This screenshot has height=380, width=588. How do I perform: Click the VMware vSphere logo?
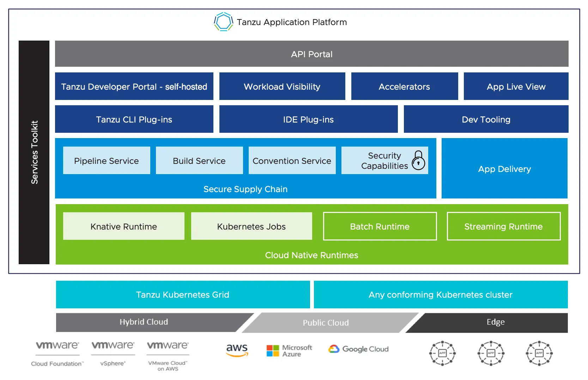(x=113, y=354)
